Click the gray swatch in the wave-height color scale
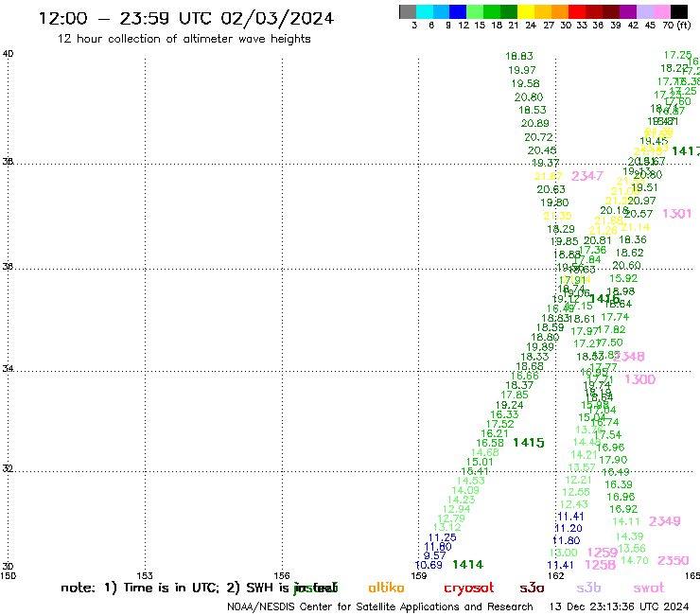The height and width of the screenshot is (615, 700). pyautogui.click(x=408, y=11)
